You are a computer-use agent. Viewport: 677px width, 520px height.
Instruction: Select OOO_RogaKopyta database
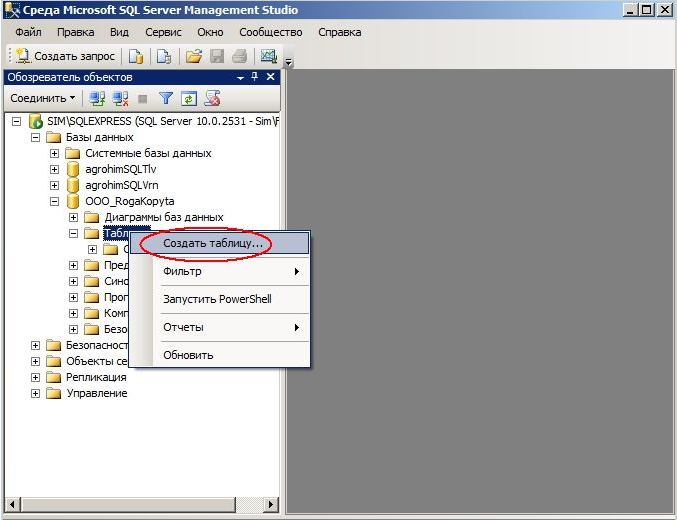tap(130, 201)
